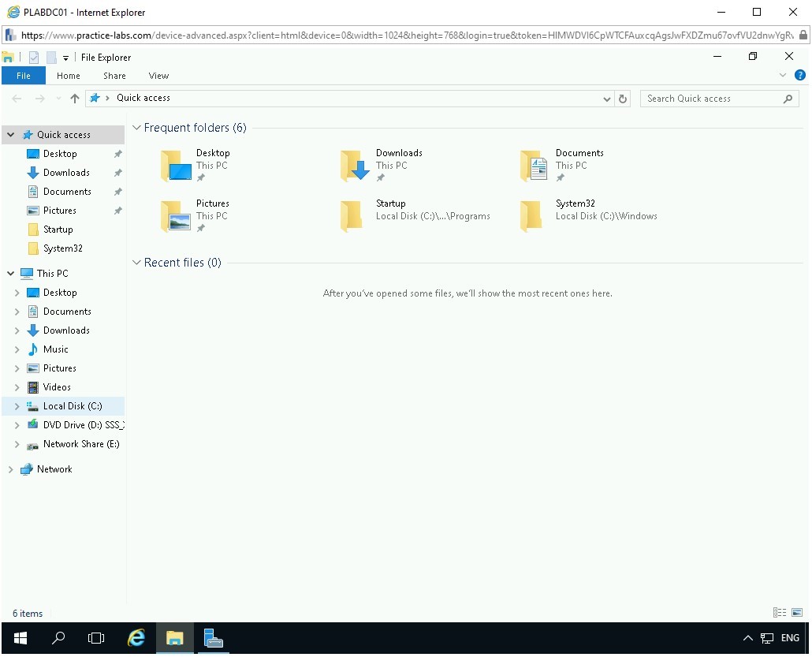
Task: Expand Documents under This PC
Action: point(17,312)
